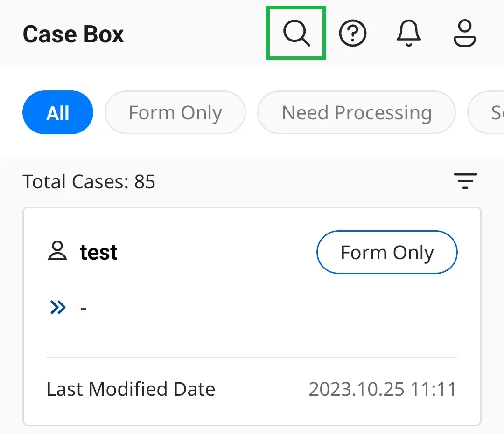Click the divider line inside test card
Image resolution: width=504 pixels, height=434 pixels.
tap(252, 357)
